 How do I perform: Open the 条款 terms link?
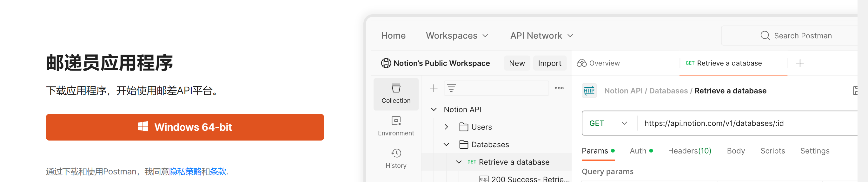click(218, 172)
